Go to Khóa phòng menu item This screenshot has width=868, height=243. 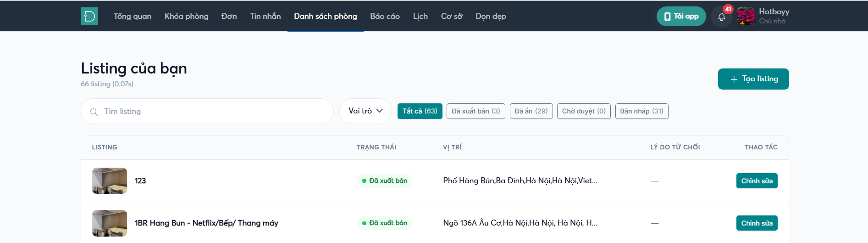tap(186, 16)
